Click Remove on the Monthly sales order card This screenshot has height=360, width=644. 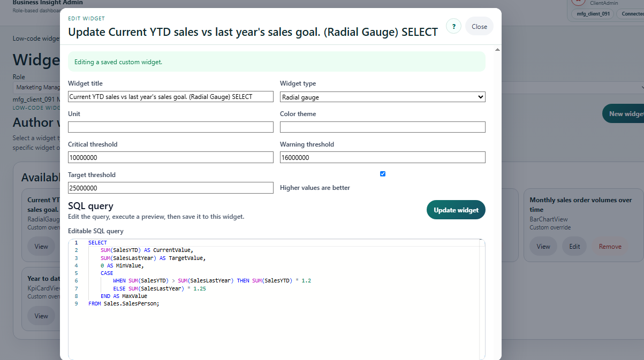pos(610,247)
